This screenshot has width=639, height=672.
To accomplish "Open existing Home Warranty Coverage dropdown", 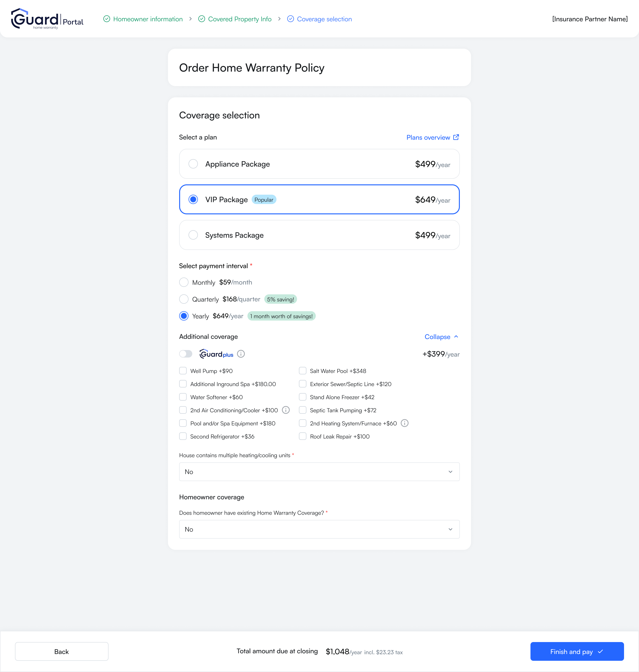I will tap(319, 529).
